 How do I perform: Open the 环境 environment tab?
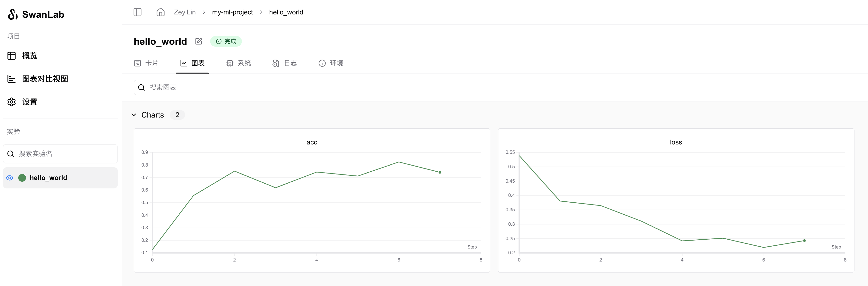coord(331,63)
